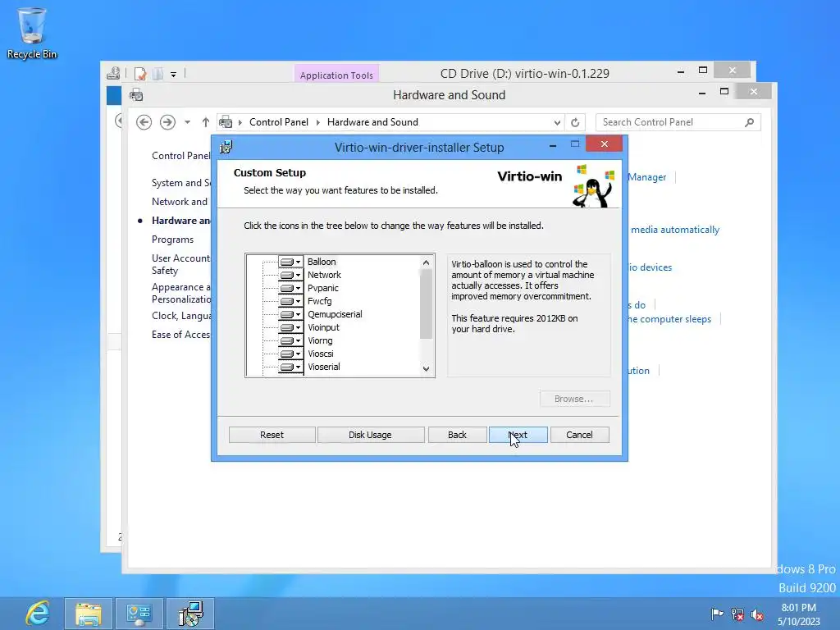Select the Vioserial feature row

point(323,367)
